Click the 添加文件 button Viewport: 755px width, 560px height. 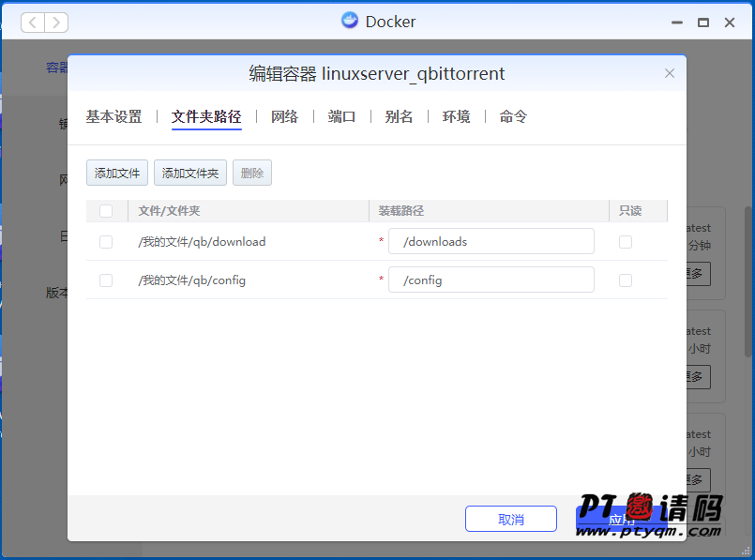point(117,173)
